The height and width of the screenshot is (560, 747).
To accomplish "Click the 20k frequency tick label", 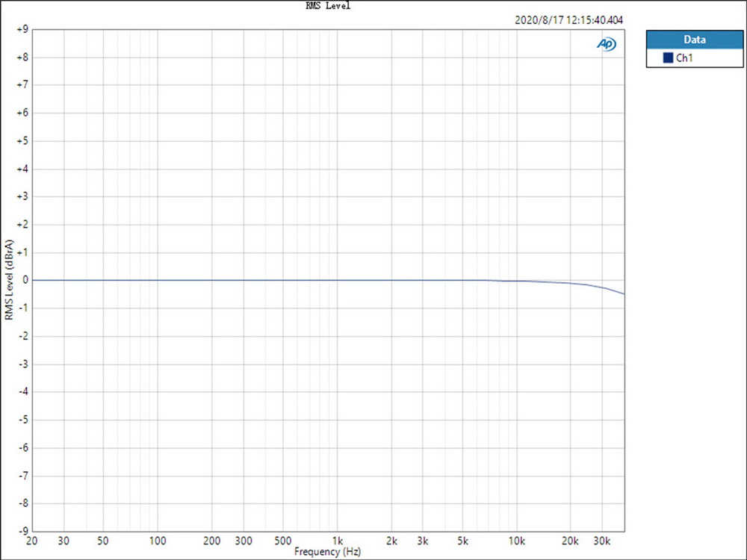I will pyautogui.click(x=571, y=540).
